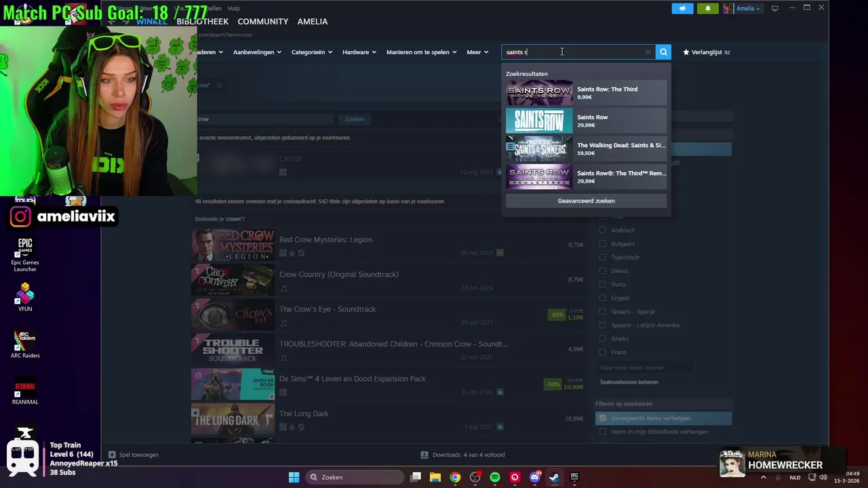The width and height of the screenshot is (868, 488).
Task: Open Steam icon in the Windows taskbar
Action: pos(554,477)
